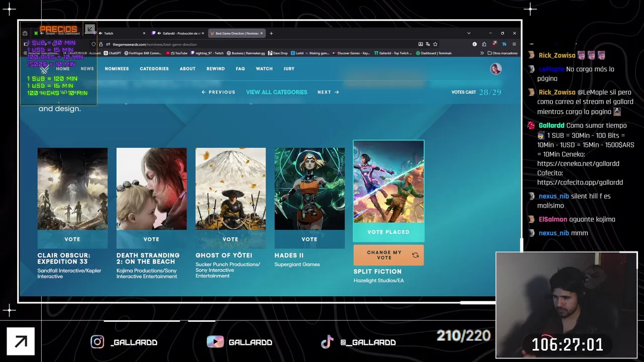This screenshot has width=644, height=362.
Task: Open the browser hamburger menu
Action: [514, 44]
